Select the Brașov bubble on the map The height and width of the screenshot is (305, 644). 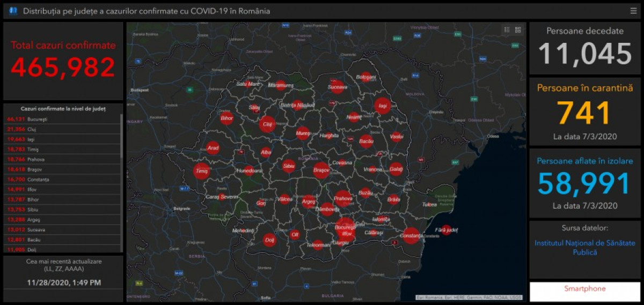(321, 171)
